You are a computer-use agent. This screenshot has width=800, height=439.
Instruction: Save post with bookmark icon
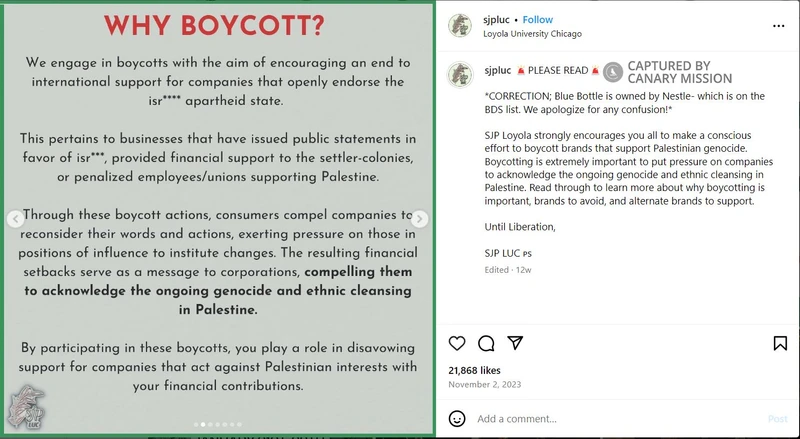tap(780, 343)
